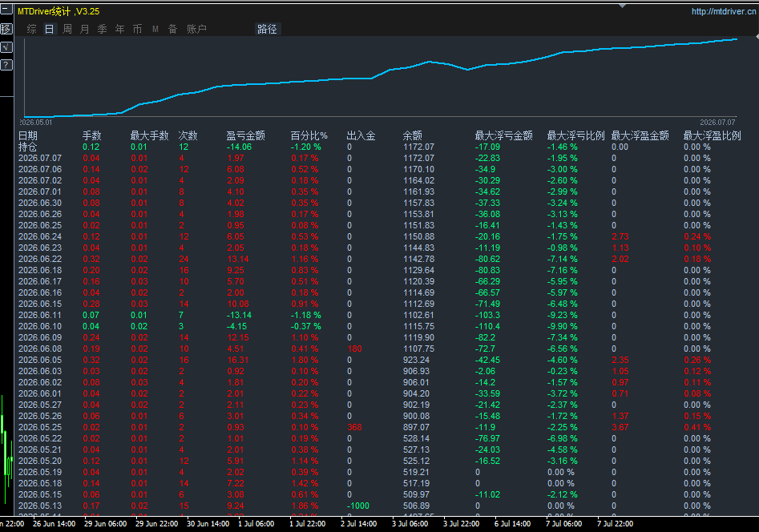
Task: Click the 0.41 % max floating profit ratio
Action: (x=697, y=427)
